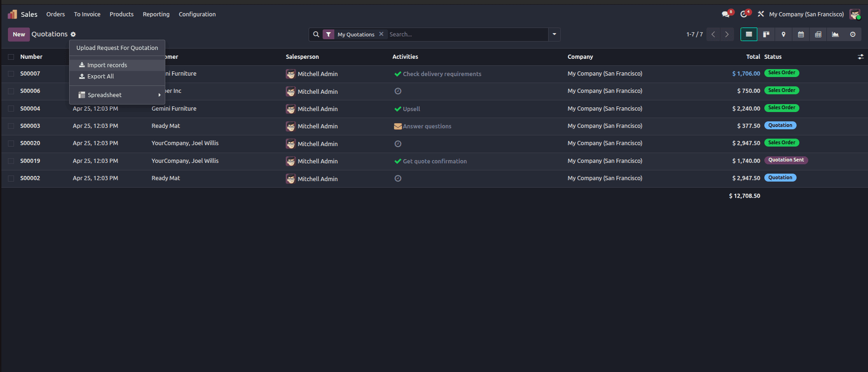Switch to list view
Viewport: 868px width, 372px height.
pyautogui.click(x=749, y=35)
